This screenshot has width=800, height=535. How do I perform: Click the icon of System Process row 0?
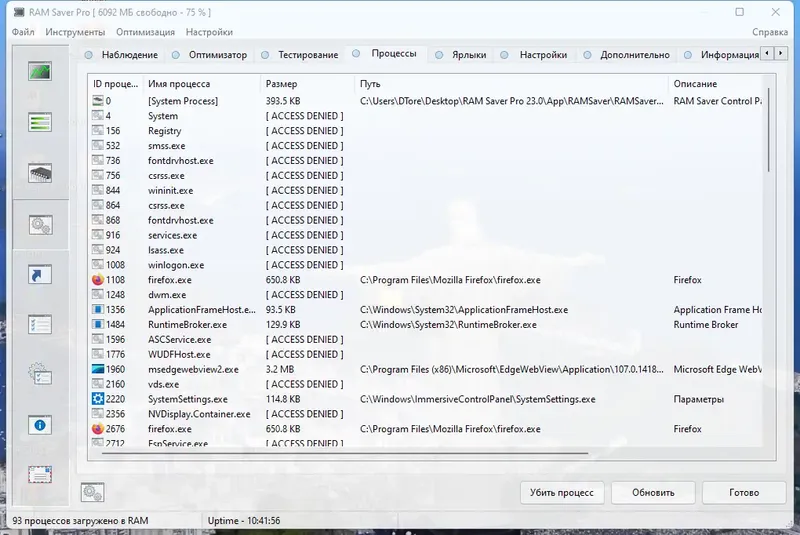(x=97, y=100)
